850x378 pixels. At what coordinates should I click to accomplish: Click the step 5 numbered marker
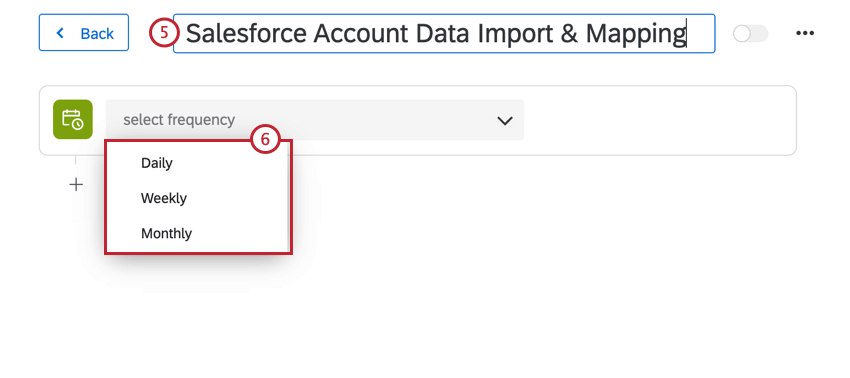tap(164, 34)
